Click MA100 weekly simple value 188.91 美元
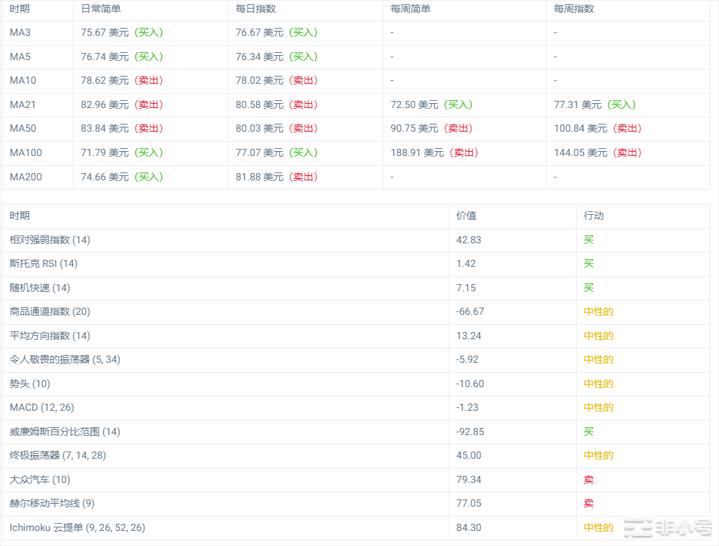This screenshot has width=719, height=546. tap(417, 153)
